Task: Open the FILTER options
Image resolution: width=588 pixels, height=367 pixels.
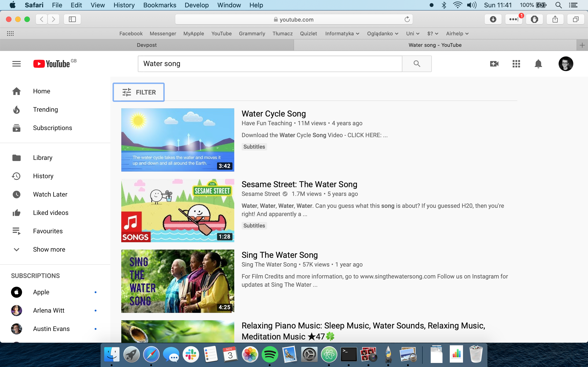Action: pos(139,92)
